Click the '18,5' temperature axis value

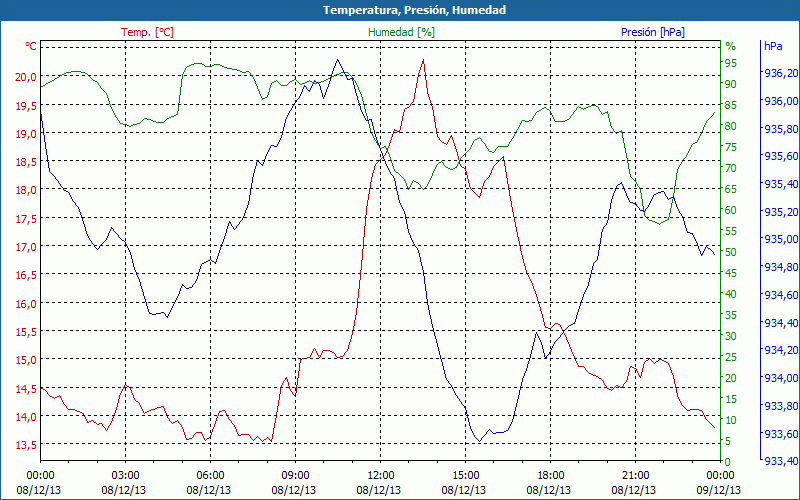point(26,162)
